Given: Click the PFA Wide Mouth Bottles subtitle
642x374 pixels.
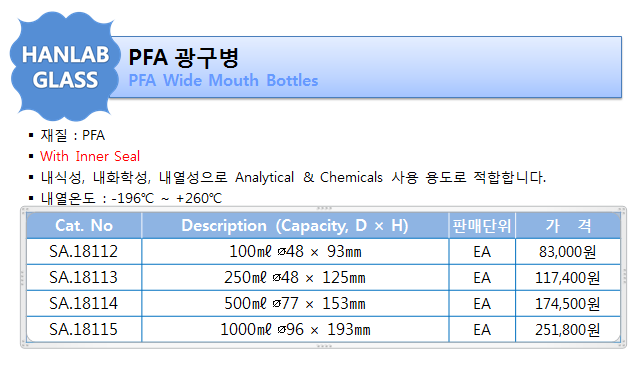Looking at the screenshot, I should click(223, 81).
